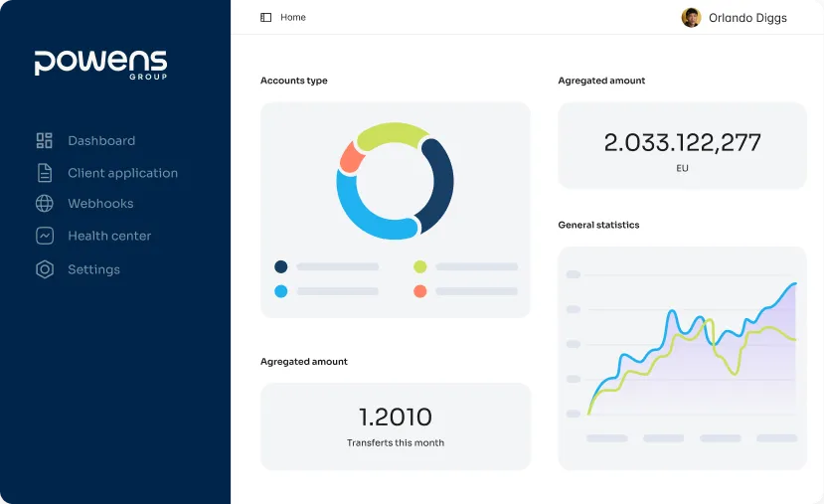Click the Dashboard grid icon
The height and width of the screenshot is (504, 824).
(44, 141)
